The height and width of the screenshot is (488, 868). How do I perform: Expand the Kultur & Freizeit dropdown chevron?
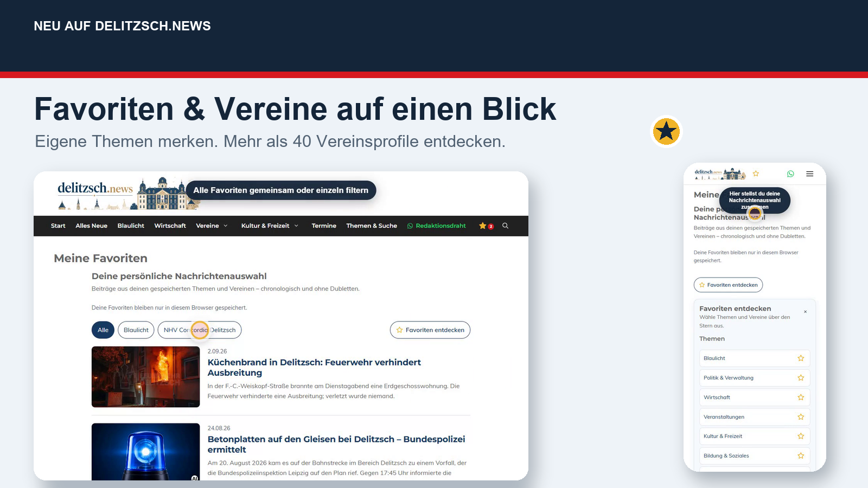[x=296, y=226]
